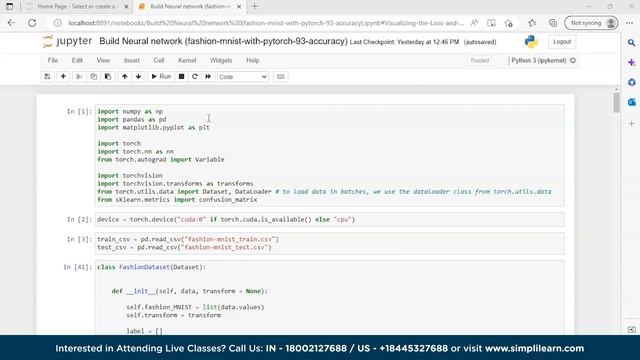This screenshot has height=360, width=640.
Task: Open the File menu
Action: pos(53,60)
